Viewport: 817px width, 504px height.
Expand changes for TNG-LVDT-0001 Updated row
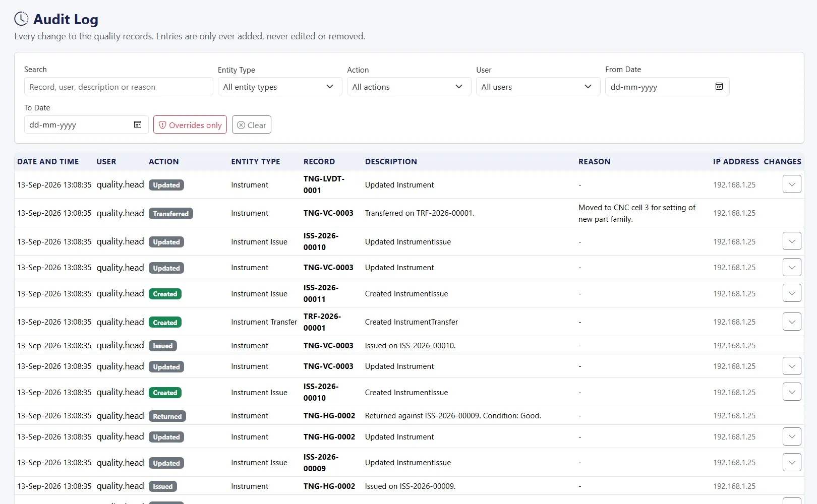tap(792, 184)
